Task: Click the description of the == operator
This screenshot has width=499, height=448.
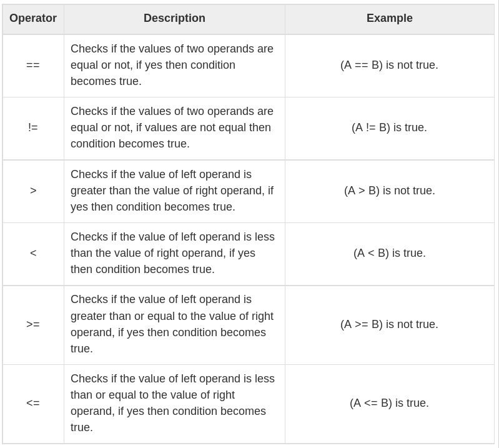Action: 172,65
